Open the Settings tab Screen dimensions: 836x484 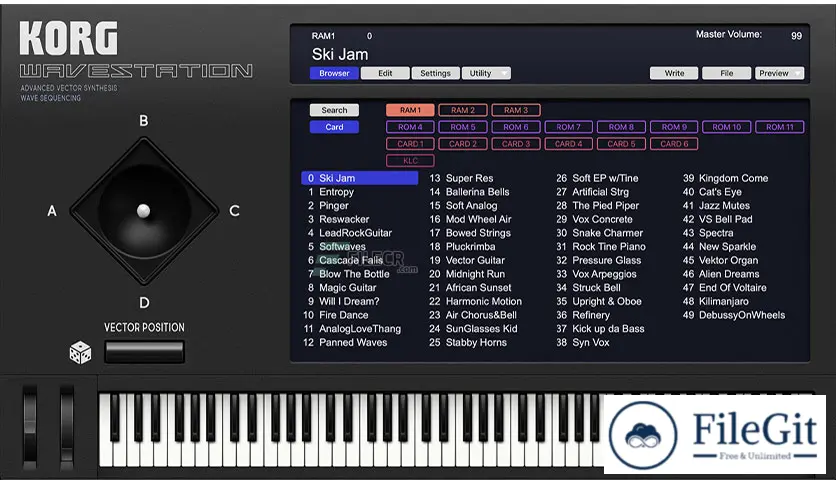435,73
